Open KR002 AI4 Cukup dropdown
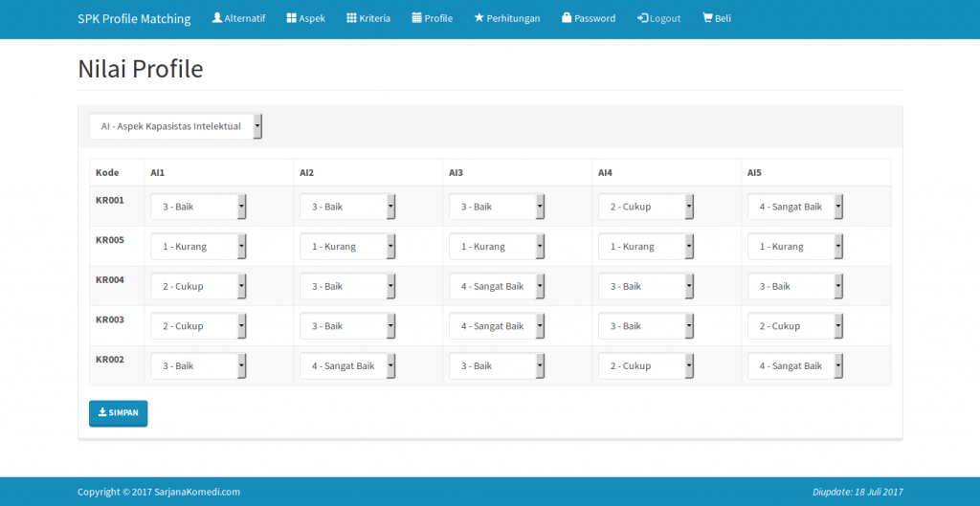 click(x=646, y=366)
